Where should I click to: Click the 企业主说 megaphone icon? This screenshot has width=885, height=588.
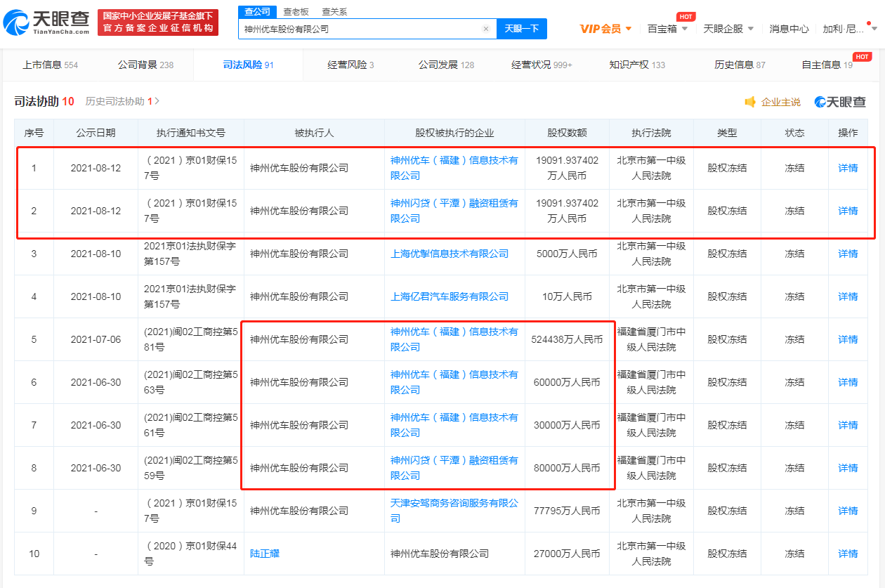pyautogui.click(x=750, y=103)
